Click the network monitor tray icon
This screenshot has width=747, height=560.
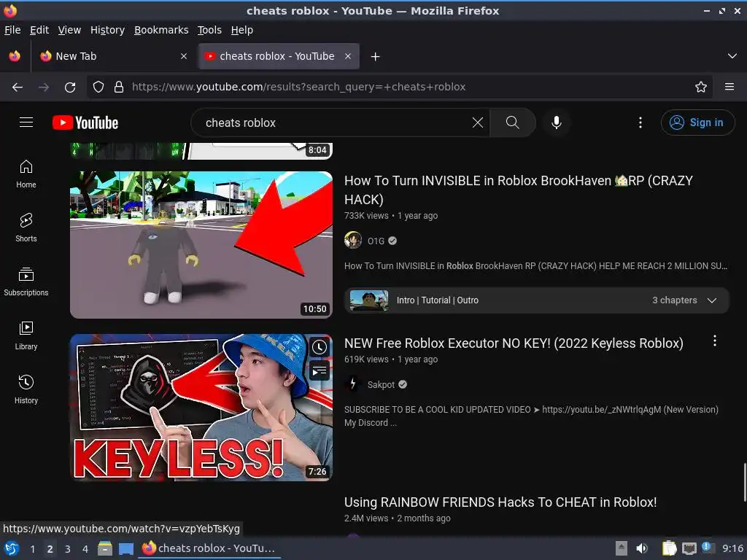point(689,548)
